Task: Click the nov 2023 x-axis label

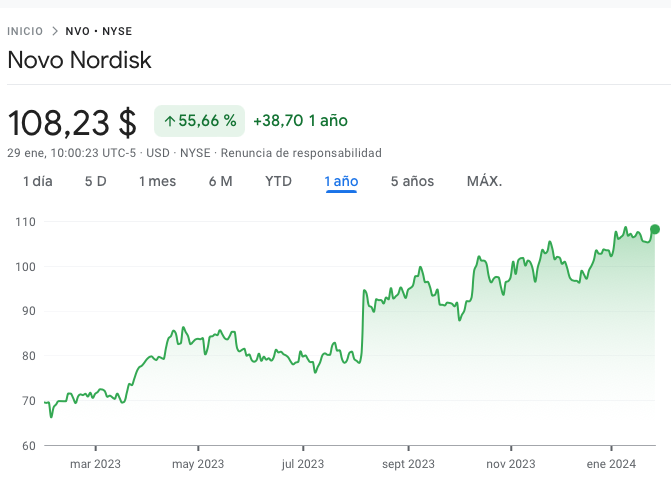Action: (510, 464)
